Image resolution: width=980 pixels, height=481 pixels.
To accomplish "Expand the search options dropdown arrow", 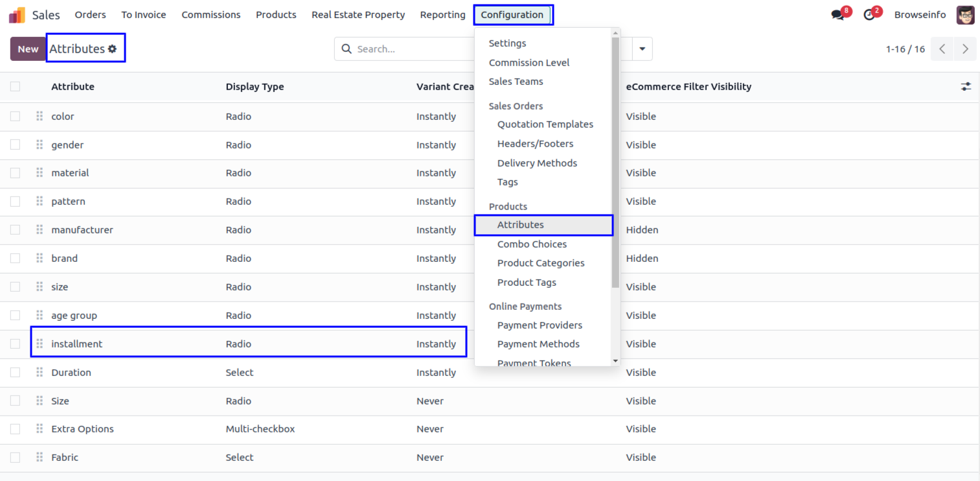I will pos(642,49).
